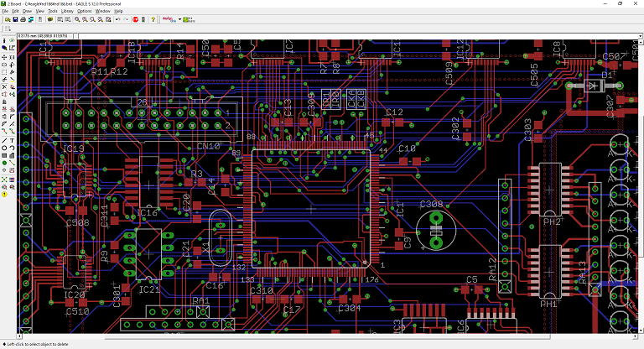Click the Undo arrow icon

[x=117, y=18]
